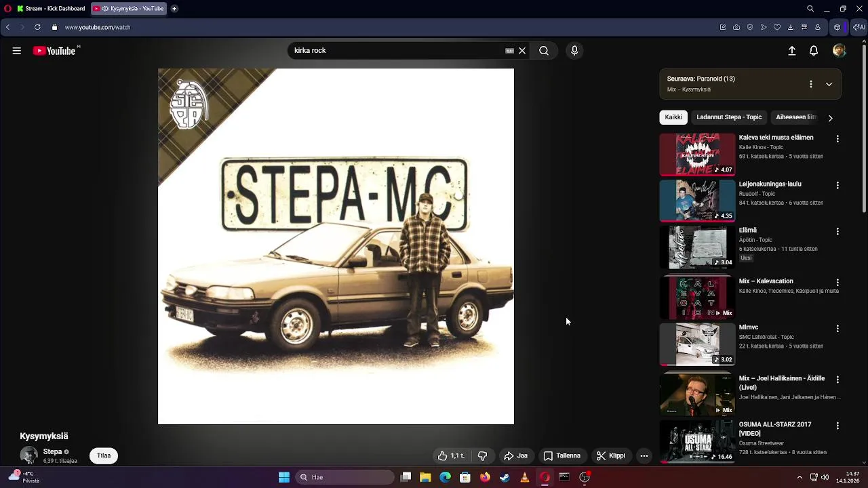Open the Windows Start menu

(284, 477)
